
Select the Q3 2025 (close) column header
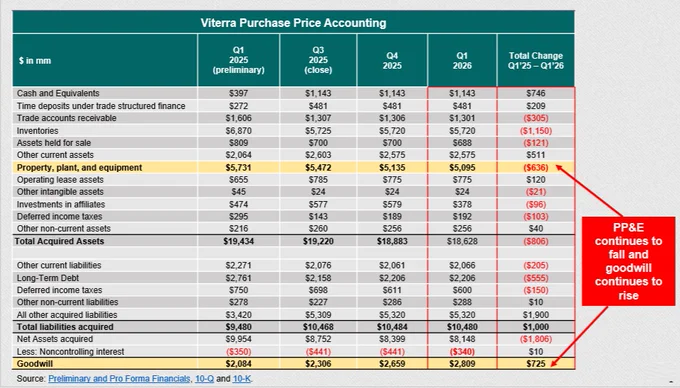pos(318,60)
